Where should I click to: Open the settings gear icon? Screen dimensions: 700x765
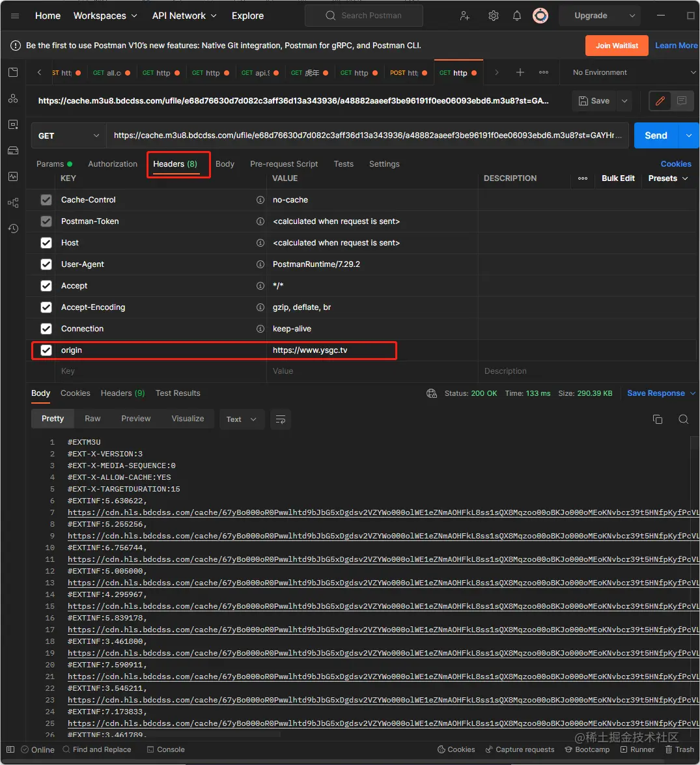493,16
